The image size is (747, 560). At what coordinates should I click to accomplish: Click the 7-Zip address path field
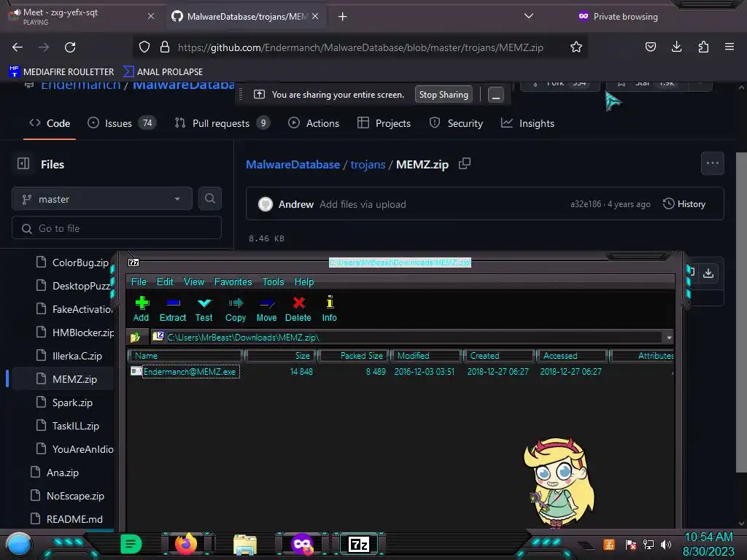(407, 337)
